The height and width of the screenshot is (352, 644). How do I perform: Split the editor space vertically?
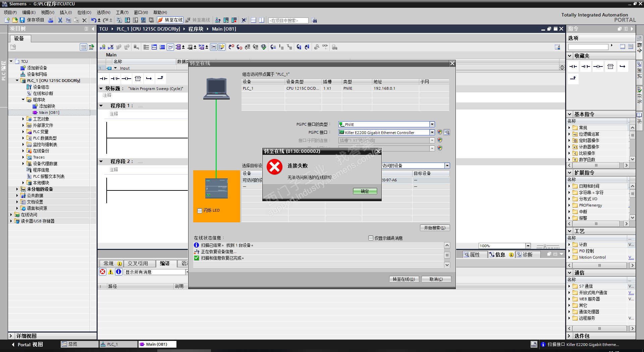pyautogui.click(x=262, y=20)
